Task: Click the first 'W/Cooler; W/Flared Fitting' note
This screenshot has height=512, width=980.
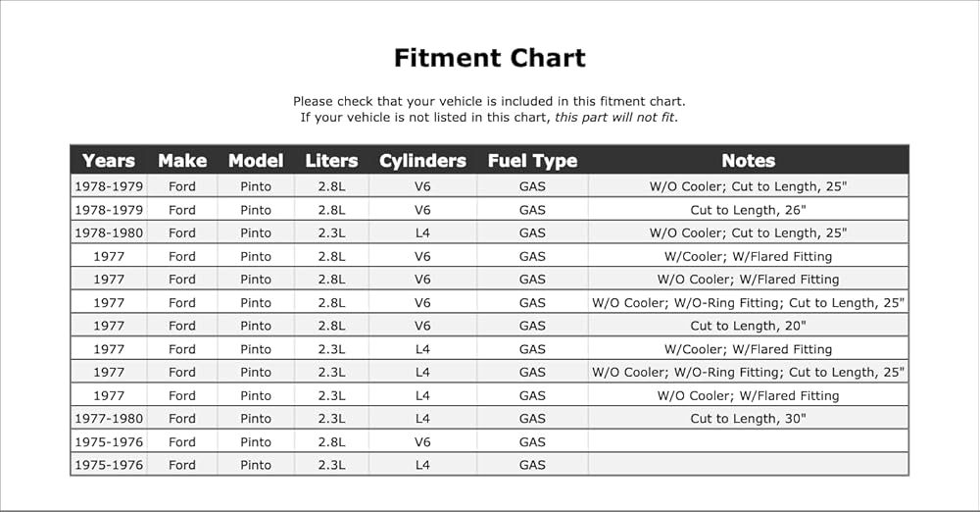Action: 748,256
